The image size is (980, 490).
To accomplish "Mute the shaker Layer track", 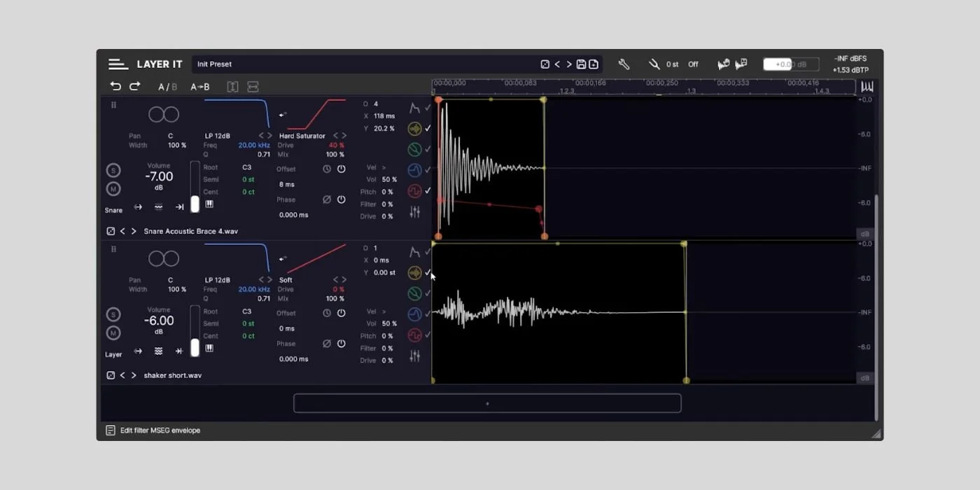I will coord(113,333).
